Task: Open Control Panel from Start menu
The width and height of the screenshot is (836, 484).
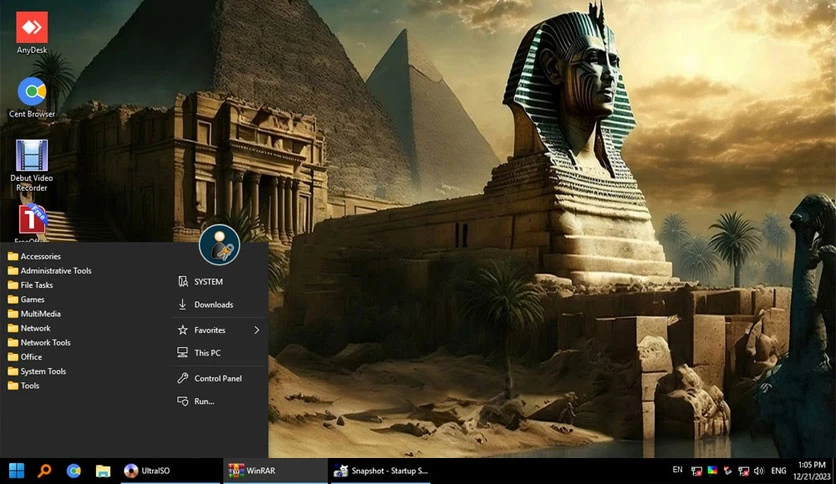Action: click(217, 379)
